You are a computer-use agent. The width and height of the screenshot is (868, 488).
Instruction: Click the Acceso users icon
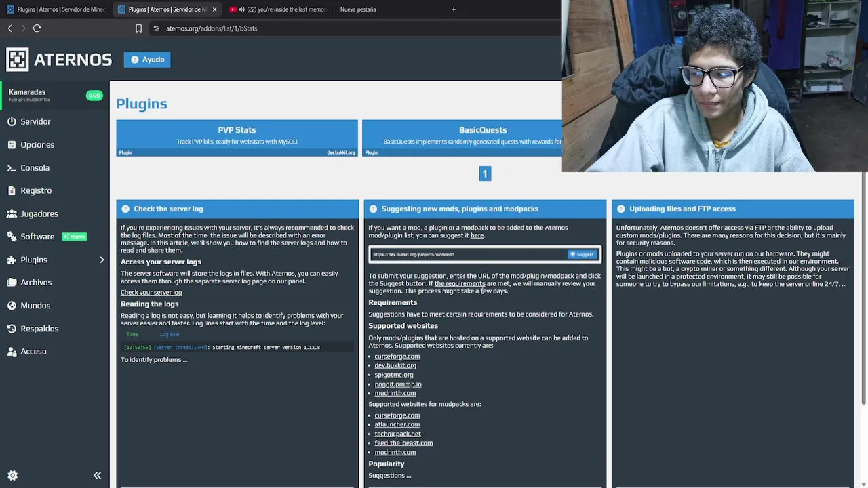point(12,352)
